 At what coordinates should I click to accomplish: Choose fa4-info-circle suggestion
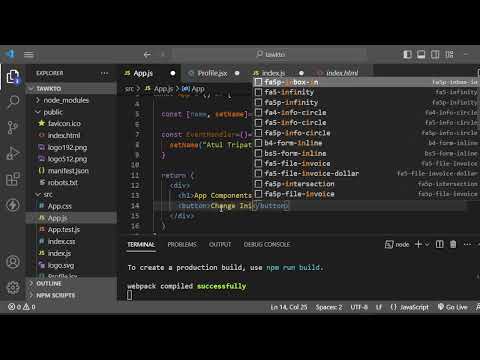coord(366,112)
